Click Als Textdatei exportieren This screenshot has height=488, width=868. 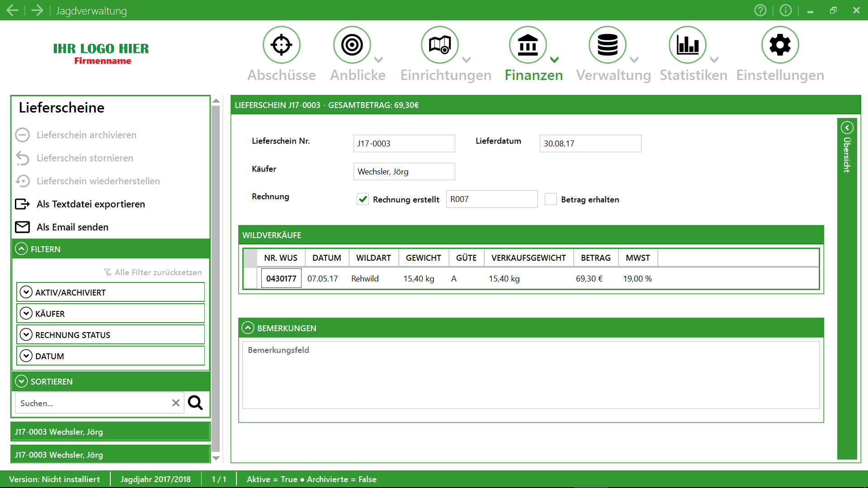[x=91, y=204]
